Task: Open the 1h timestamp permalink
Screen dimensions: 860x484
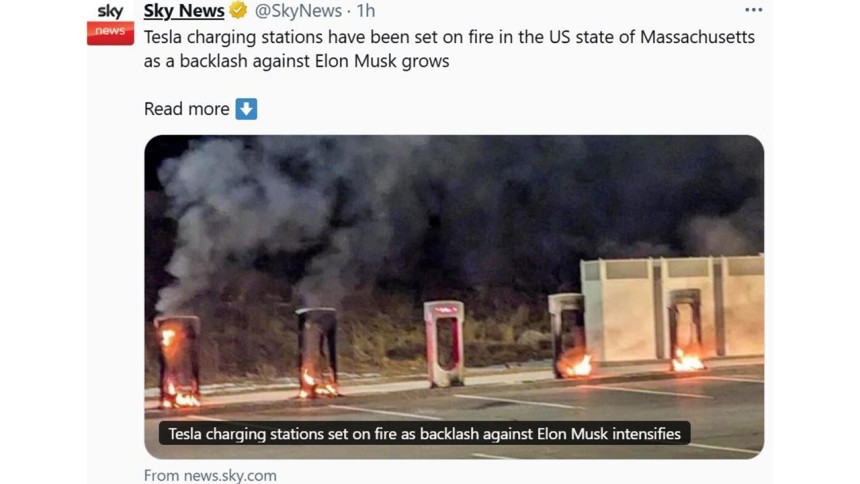Action: click(365, 10)
